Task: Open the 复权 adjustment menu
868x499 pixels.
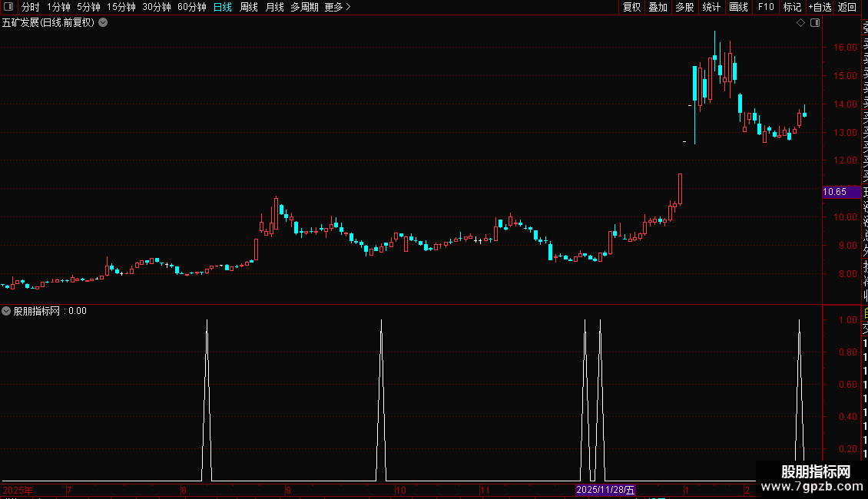Action: point(631,7)
